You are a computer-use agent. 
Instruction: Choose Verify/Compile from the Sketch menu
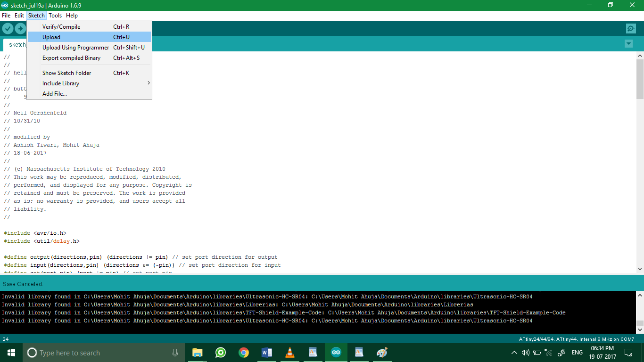pos(89,27)
